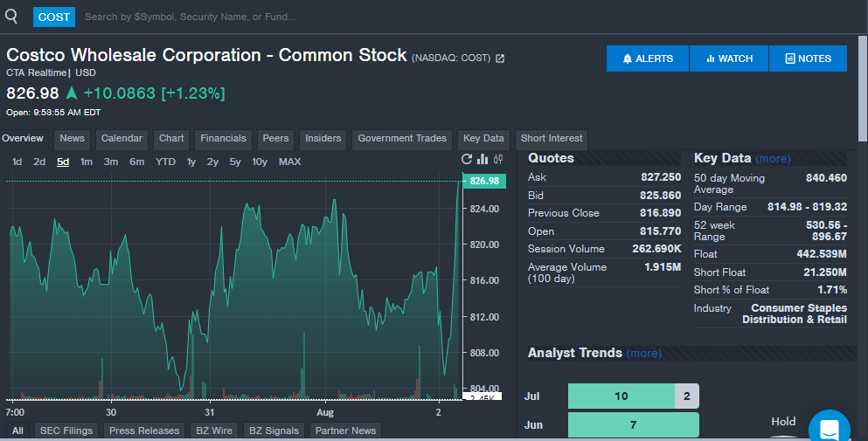
Task: Click the Analyst Trends (more) link
Action: coord(644,354)
